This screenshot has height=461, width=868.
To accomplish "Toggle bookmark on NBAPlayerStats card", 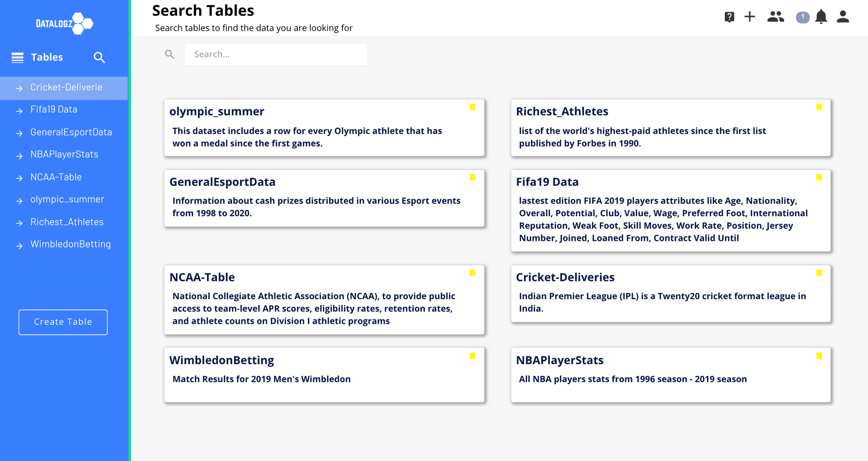I will pyautogui.click(x=819, y=356).
